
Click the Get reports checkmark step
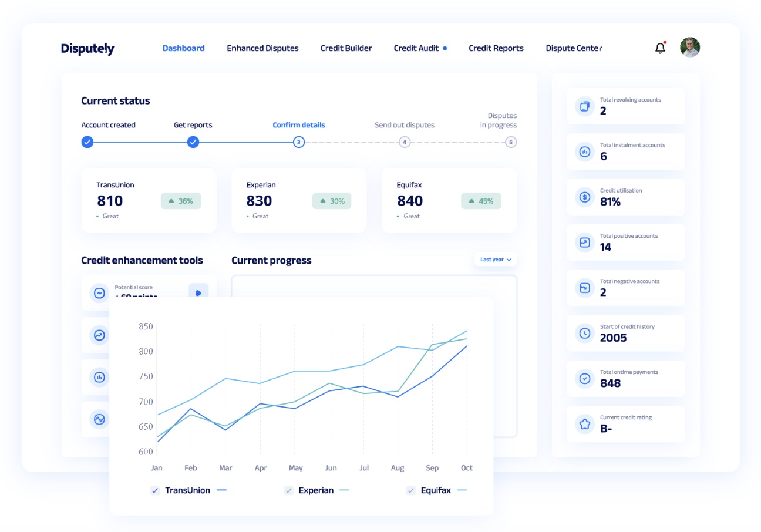pyautogui.click(x=193, y=142)
